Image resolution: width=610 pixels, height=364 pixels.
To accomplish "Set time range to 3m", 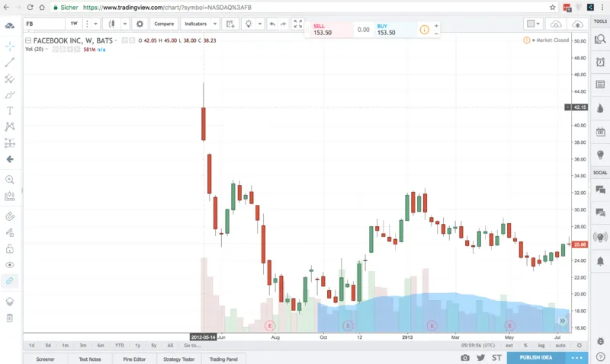I will point(83,346).
